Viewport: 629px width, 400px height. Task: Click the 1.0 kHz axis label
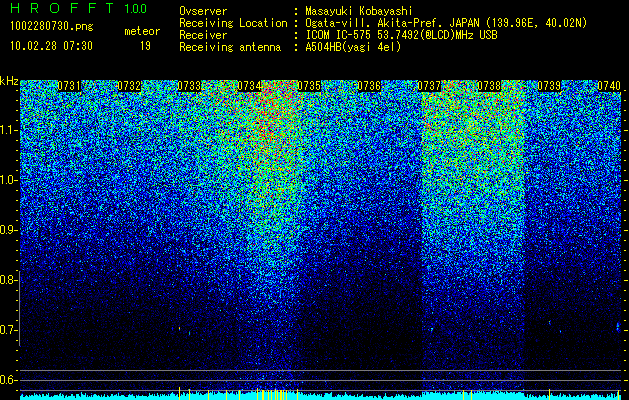[7, 180]
